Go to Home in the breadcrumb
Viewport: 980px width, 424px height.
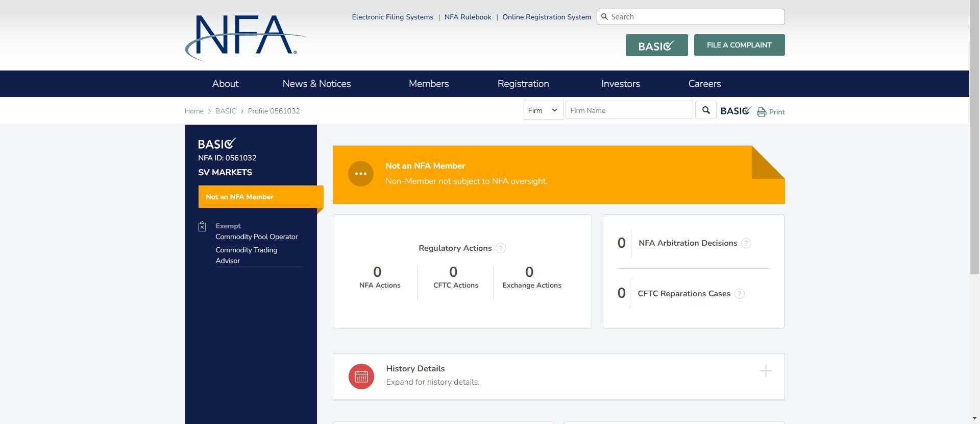194,111
